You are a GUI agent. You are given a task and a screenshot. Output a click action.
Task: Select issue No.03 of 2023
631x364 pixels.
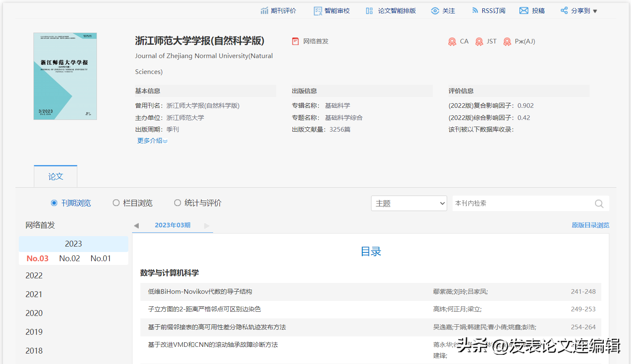(x=38, y=258)
